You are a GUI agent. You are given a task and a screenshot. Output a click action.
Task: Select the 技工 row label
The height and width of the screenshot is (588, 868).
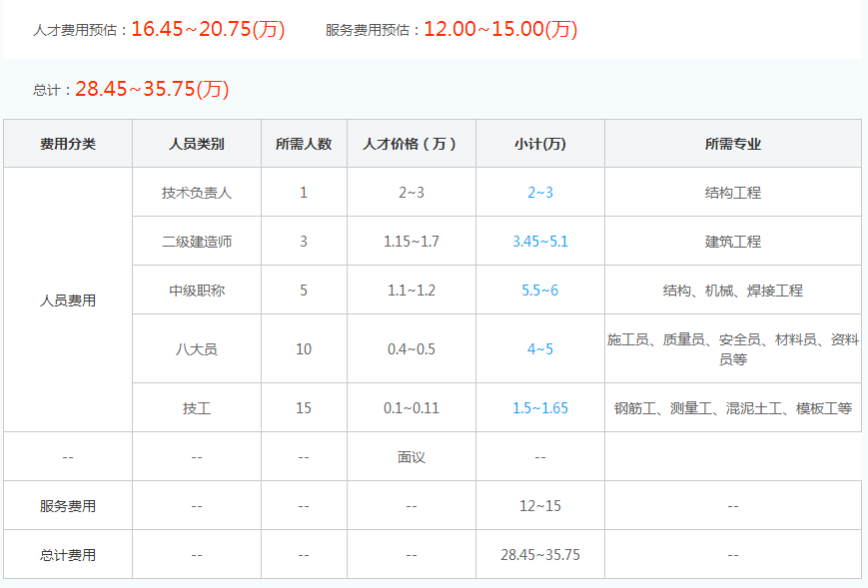click(x=197, y=408)
